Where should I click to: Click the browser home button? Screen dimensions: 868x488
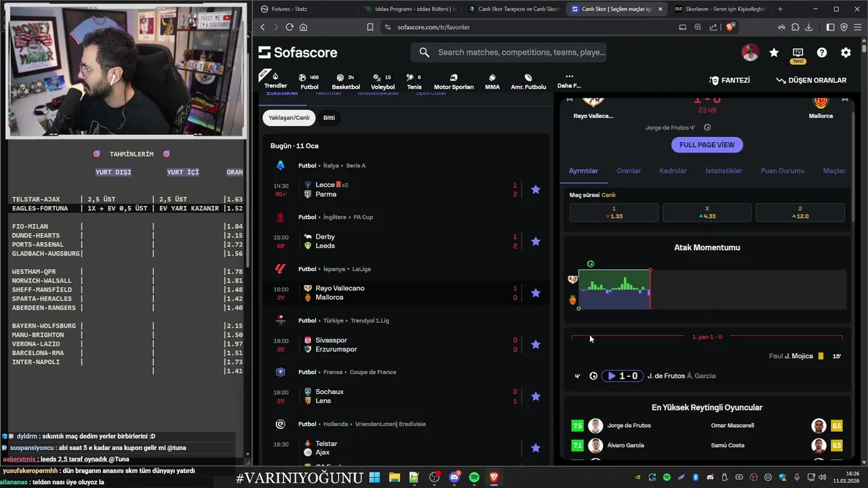pos(303,27)
